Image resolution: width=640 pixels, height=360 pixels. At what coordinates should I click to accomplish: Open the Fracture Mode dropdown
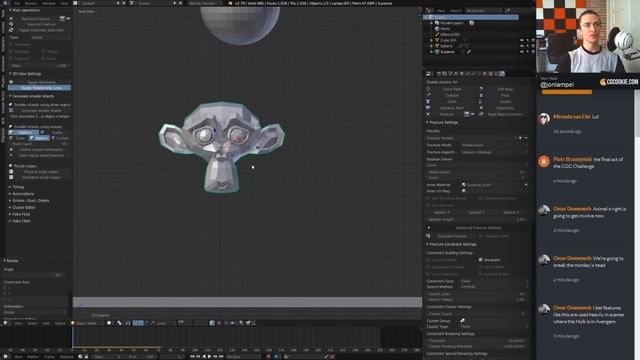click(x=494, y=145)
